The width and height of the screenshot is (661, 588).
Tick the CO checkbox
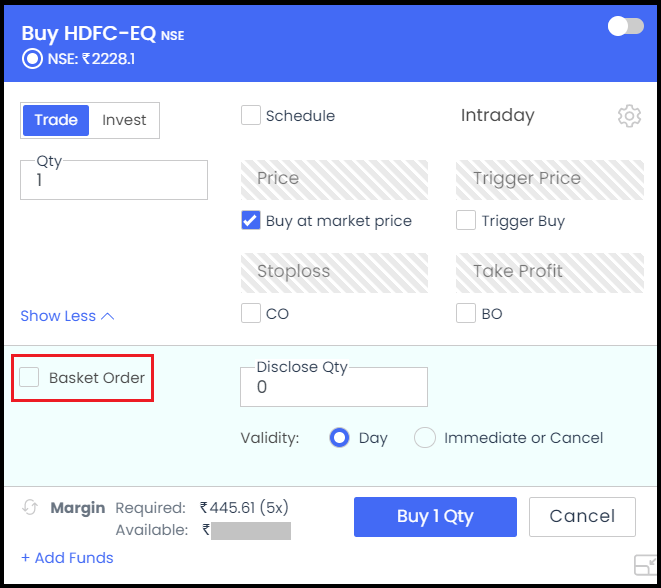(251, 313)
